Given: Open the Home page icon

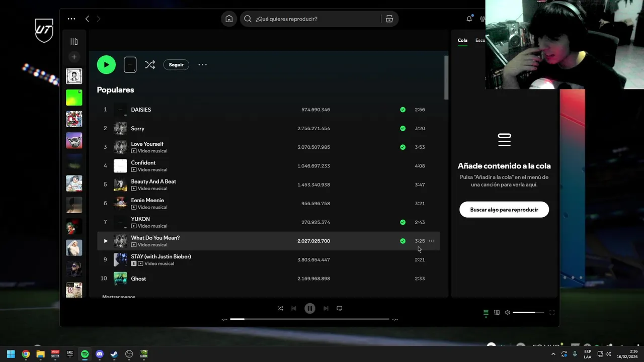Looking at the screenshot, I should coord(229,19).
